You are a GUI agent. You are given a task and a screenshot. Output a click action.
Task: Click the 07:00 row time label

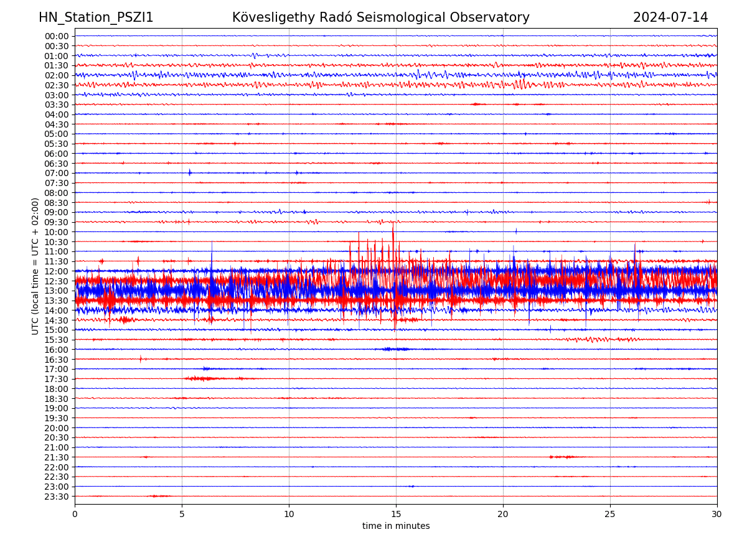(56, 173)
